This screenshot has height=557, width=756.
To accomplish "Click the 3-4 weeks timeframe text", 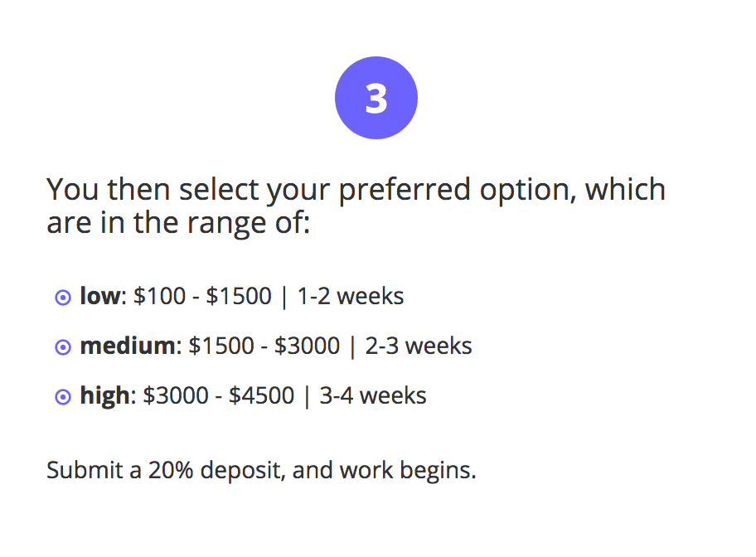I will [x=373, y=395].
